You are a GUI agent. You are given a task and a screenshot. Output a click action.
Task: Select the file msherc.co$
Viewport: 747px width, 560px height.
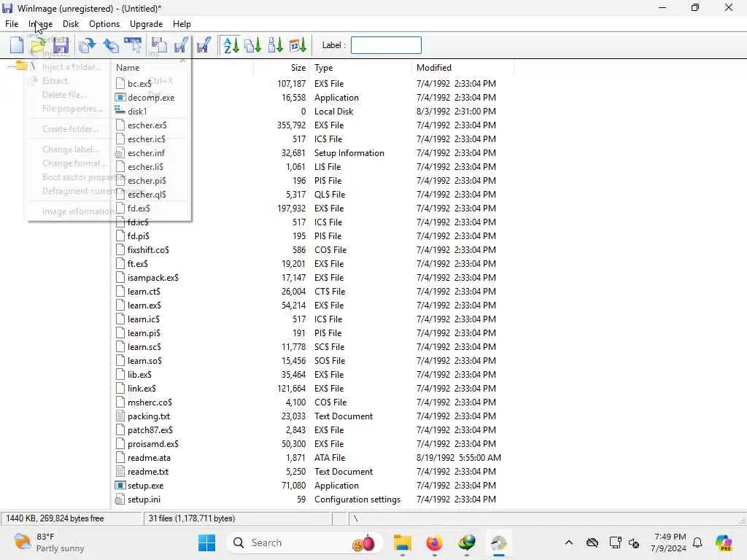pos(150,402)
